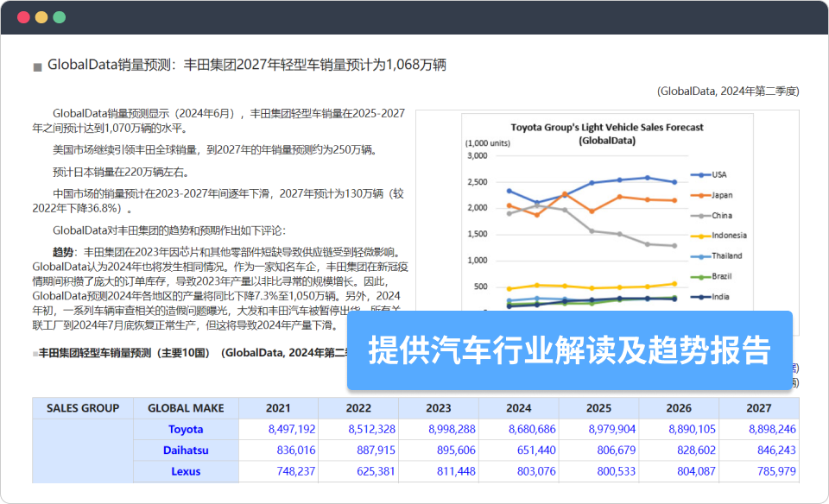The height and width of the screenshot is (504, 829).
Task: Click Toyota's 2023 value 8,998,288
Action: [x=452, y=429]
